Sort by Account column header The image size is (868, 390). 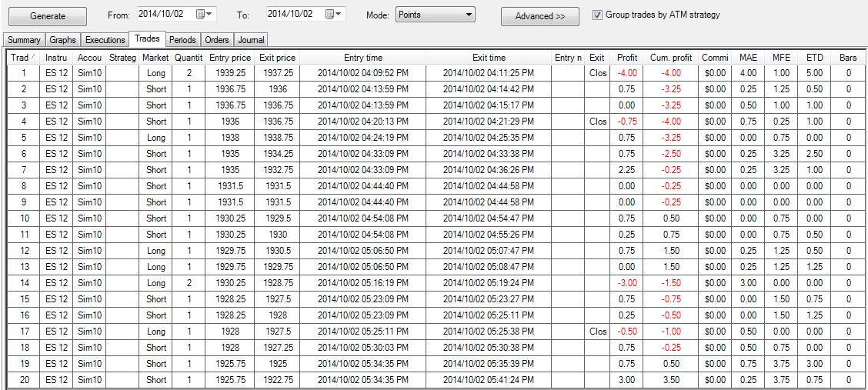[89, 58]
